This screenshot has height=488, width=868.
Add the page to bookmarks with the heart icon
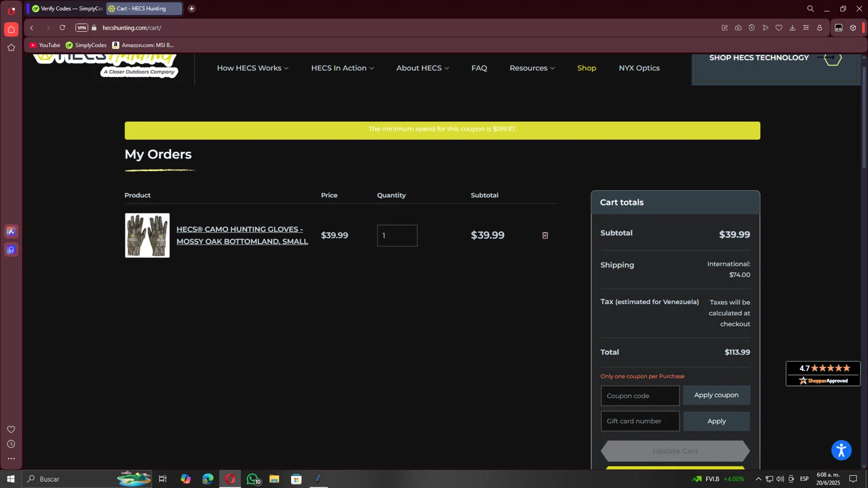[x=779, y=28]
